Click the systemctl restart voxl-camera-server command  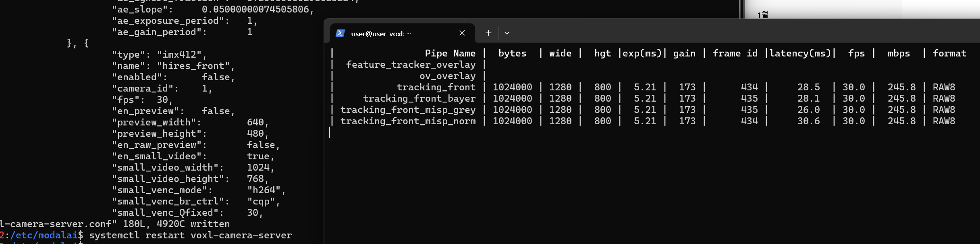[191, 235]
